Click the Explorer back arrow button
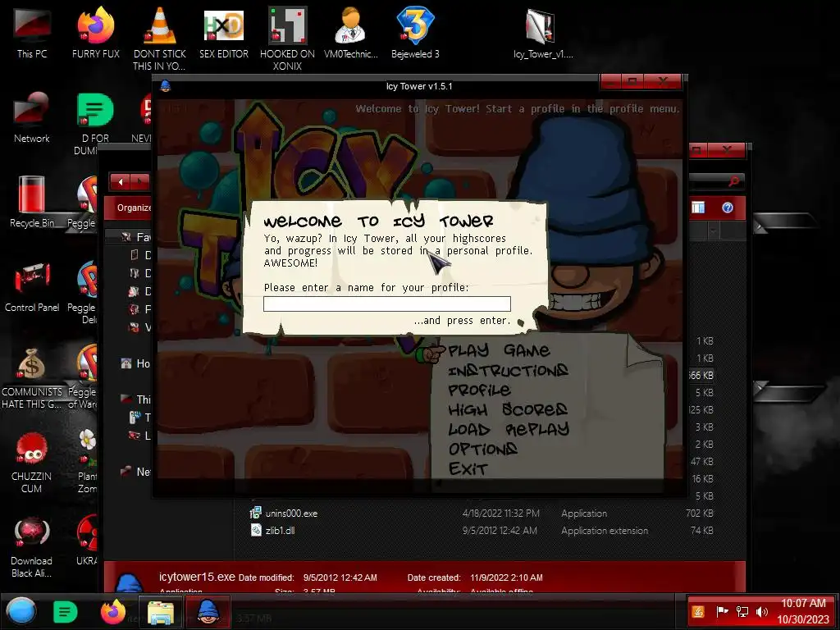840x630 pixels. point(121,182)
